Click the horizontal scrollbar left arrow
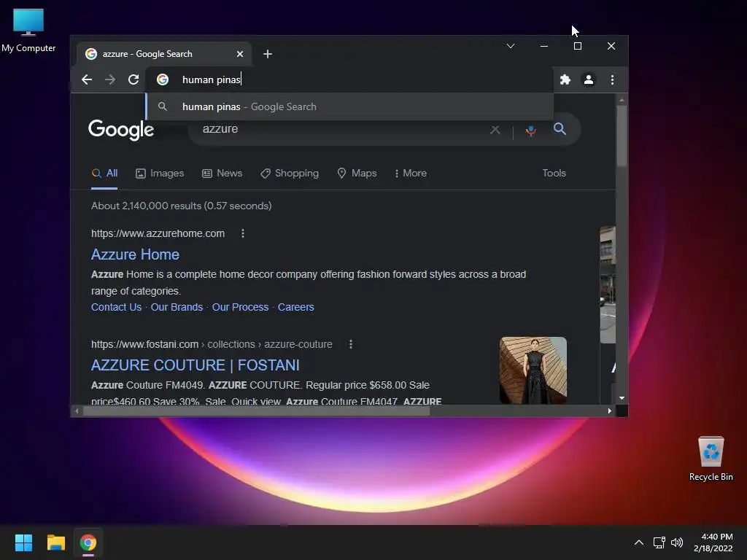 [x=77, y=411]
